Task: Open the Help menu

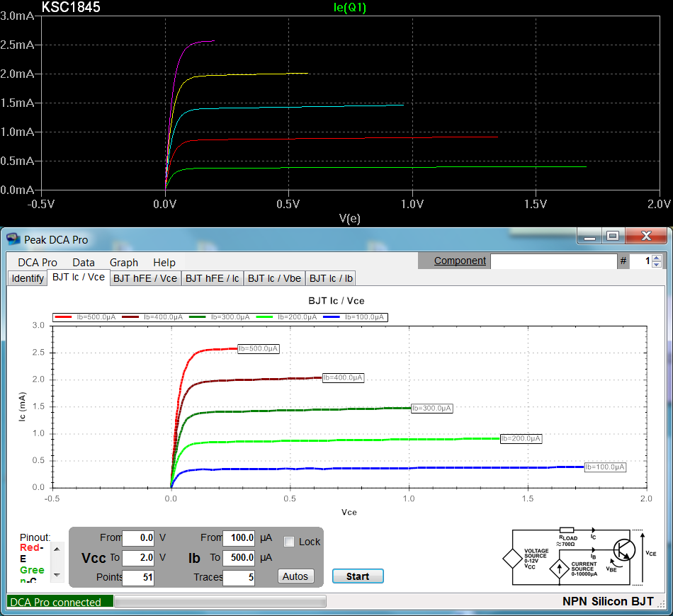Action: point(164,263)
